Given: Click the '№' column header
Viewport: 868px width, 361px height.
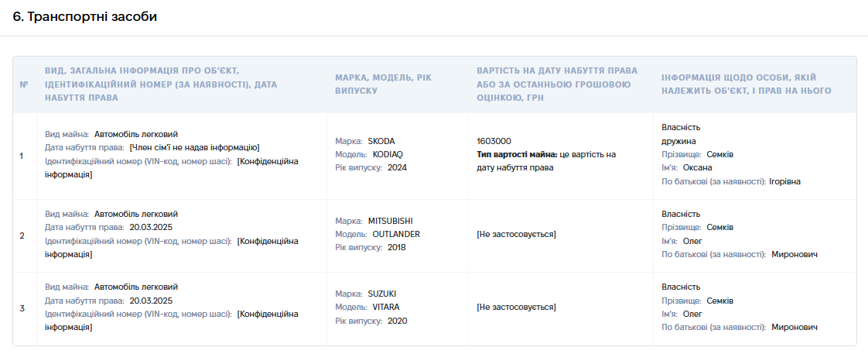Looking at the screenshot, I should click(x=24, y=85).
